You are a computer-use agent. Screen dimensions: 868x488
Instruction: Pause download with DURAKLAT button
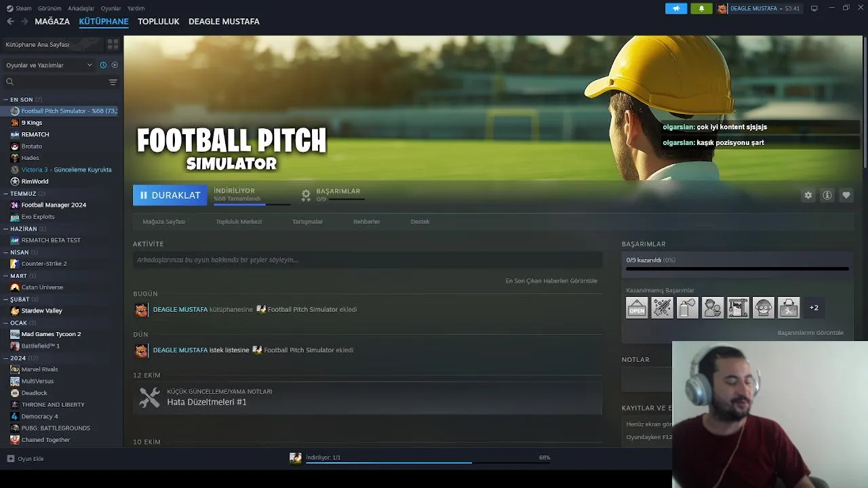tap(170, 195)
